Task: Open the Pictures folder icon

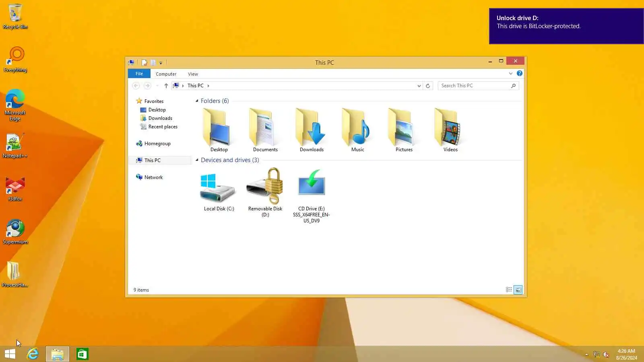Action: pos(404,130)
